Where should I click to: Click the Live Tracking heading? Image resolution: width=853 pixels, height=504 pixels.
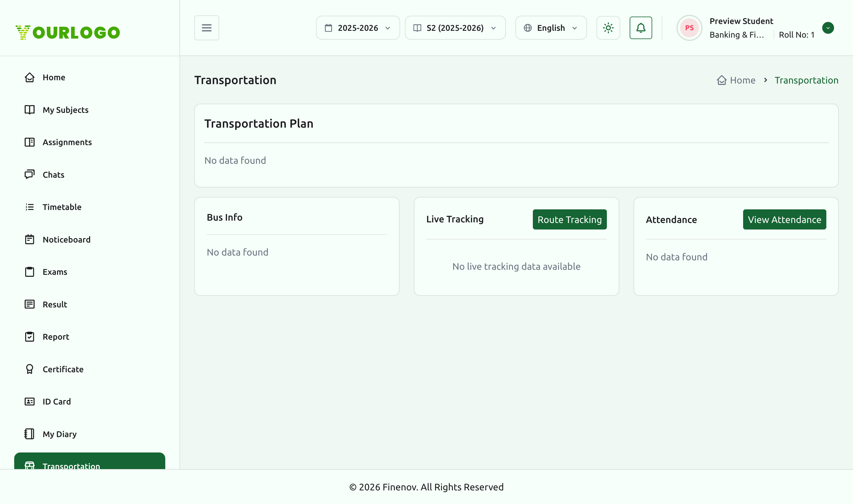(x=455, y=219)
